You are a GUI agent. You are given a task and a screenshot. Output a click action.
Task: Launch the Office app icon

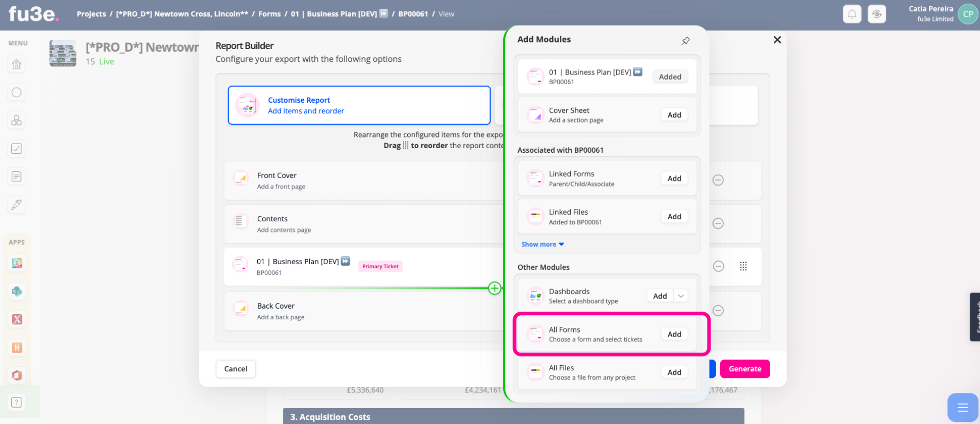coord(17,375)
